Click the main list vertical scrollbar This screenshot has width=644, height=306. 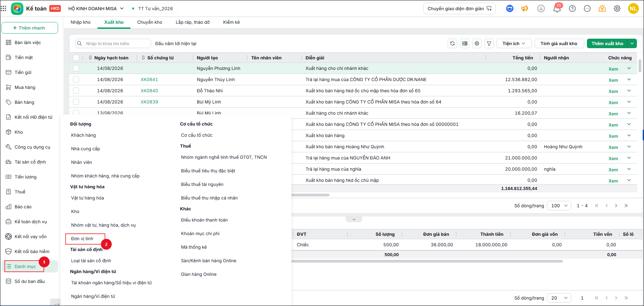pyautogui.click(x=640, y=66)
